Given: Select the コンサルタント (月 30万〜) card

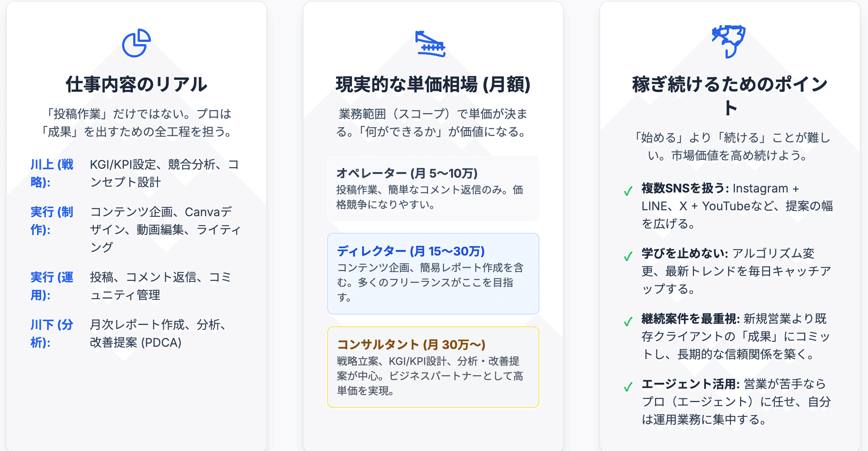Looking at the screenshot, I should click(433, 367).
